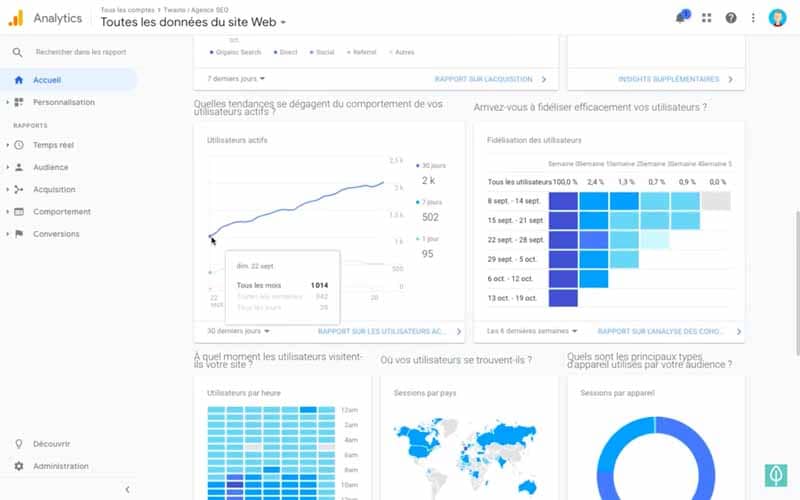Click the Google Analytics logo
Image resolution: width=800 pixels, height=500 pixels.
[16, 18]
